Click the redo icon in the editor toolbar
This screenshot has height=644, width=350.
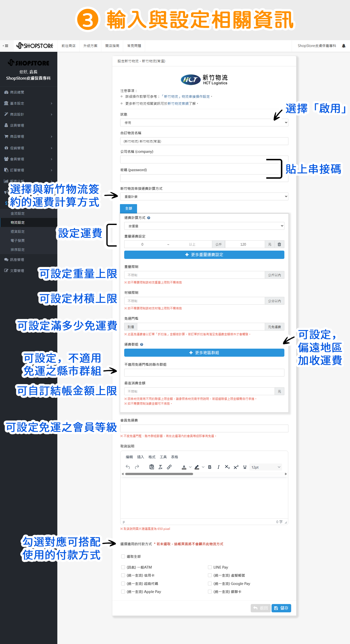pyautogui.click(x=137, y=467)
